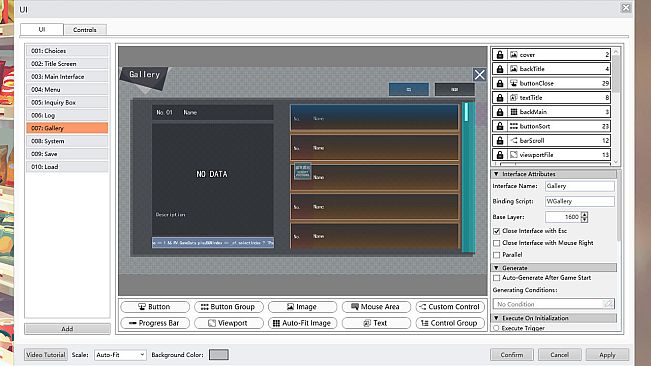Toggle lock on backTitle layer
Viewport: 651px width, 366px height.
point(500,69)
